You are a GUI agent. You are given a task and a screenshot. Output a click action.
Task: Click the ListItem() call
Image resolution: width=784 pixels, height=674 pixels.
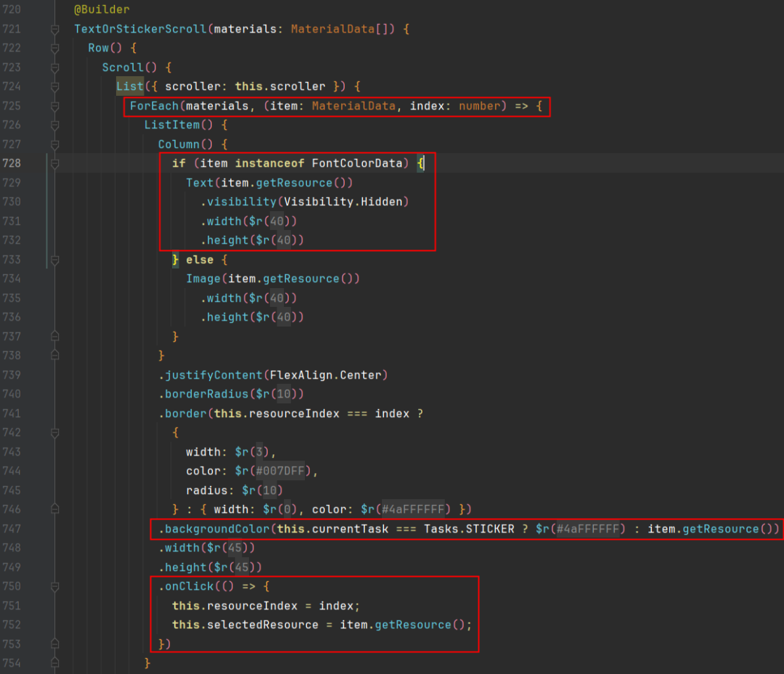coord(179,125)
